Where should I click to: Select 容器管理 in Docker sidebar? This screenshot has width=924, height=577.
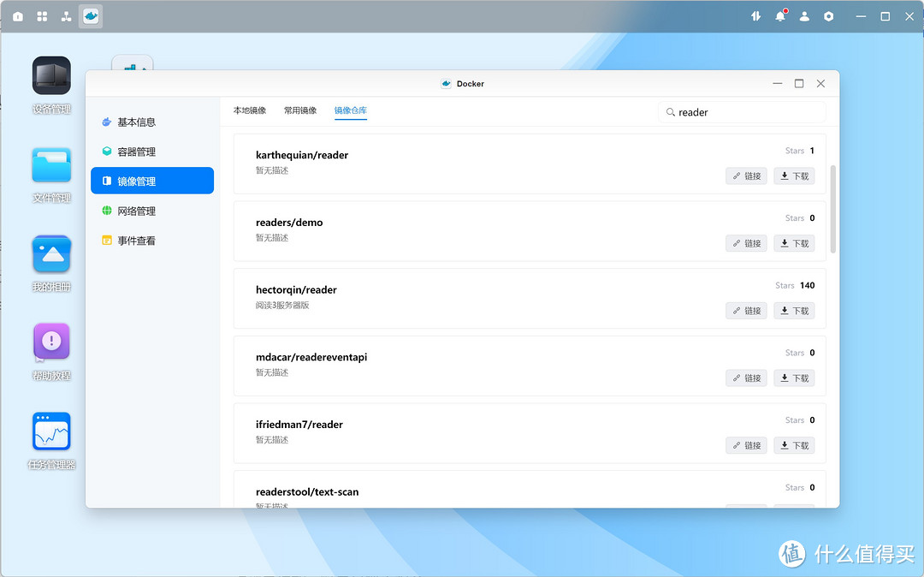point(152,152)
